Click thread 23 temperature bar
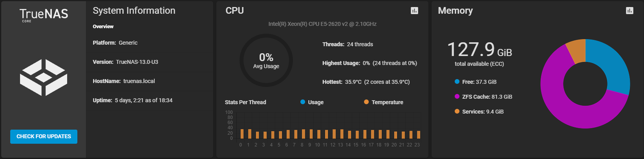 coord(419,135)
